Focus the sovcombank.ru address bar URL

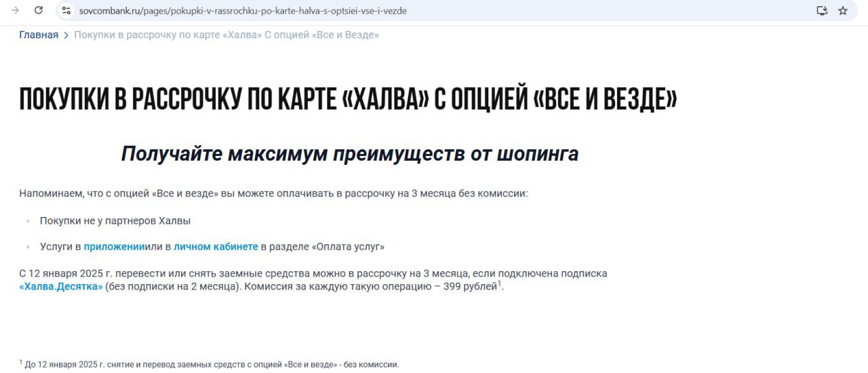pos(243,11)
